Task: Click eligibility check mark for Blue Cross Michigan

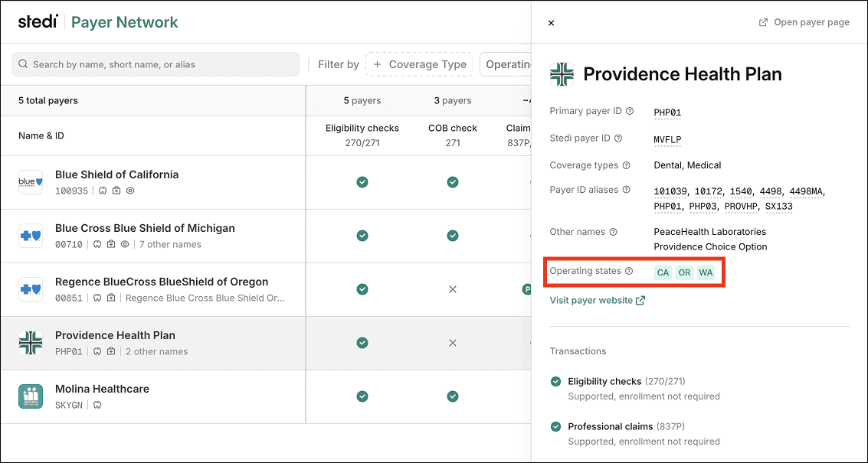Action: (x=362, y=236)
